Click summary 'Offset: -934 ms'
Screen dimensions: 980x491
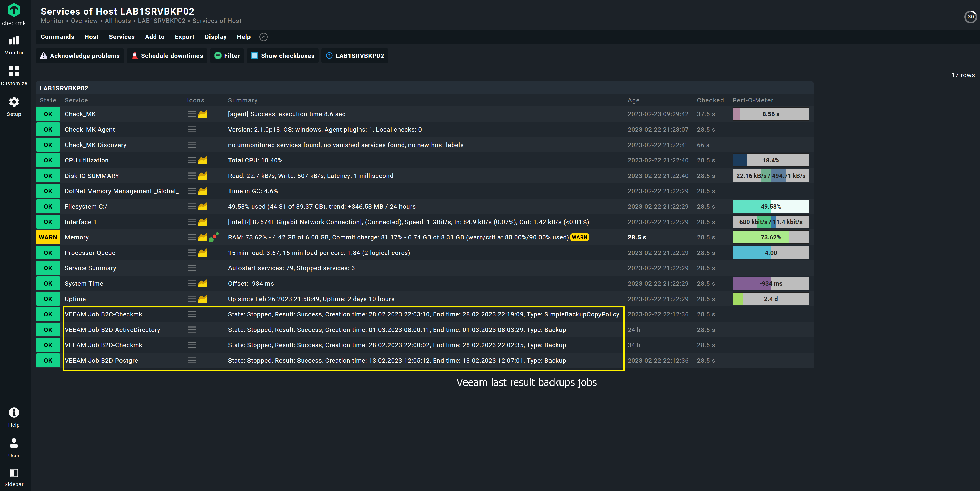tap(251, 283)
